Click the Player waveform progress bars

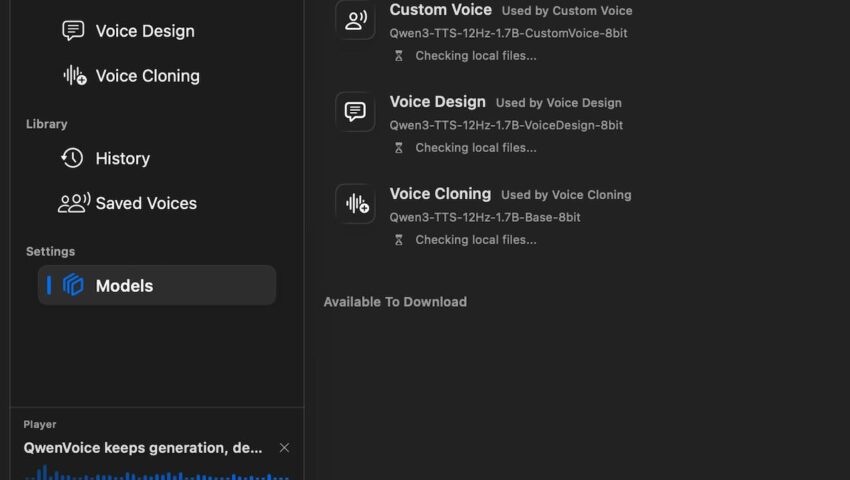tap(150, 473)
